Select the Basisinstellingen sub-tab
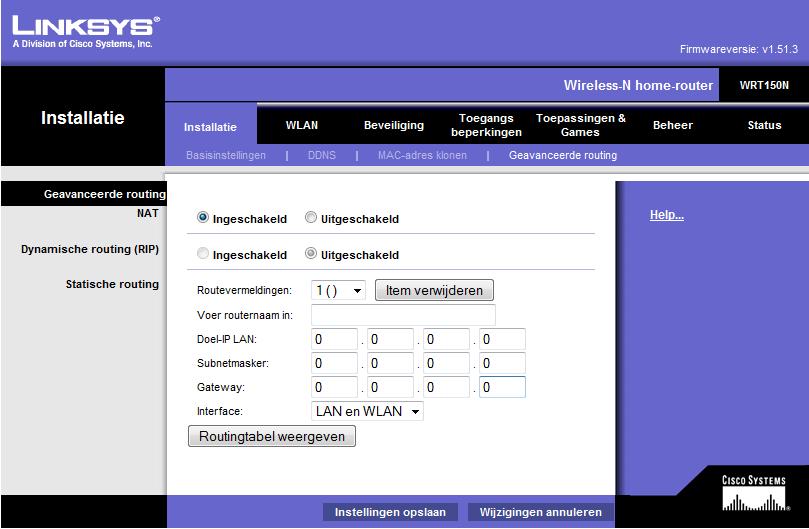The width and height of the screenshot is (809, 529). [x=226, y=155]
